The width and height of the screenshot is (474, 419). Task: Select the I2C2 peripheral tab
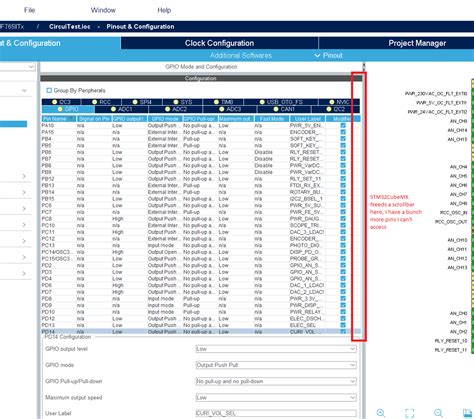pos(336,109)
